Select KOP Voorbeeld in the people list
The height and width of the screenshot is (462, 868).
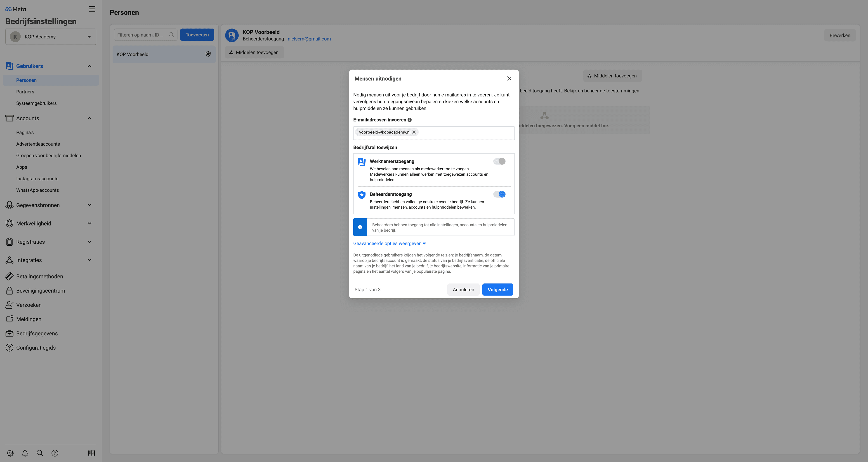[164, 54]
